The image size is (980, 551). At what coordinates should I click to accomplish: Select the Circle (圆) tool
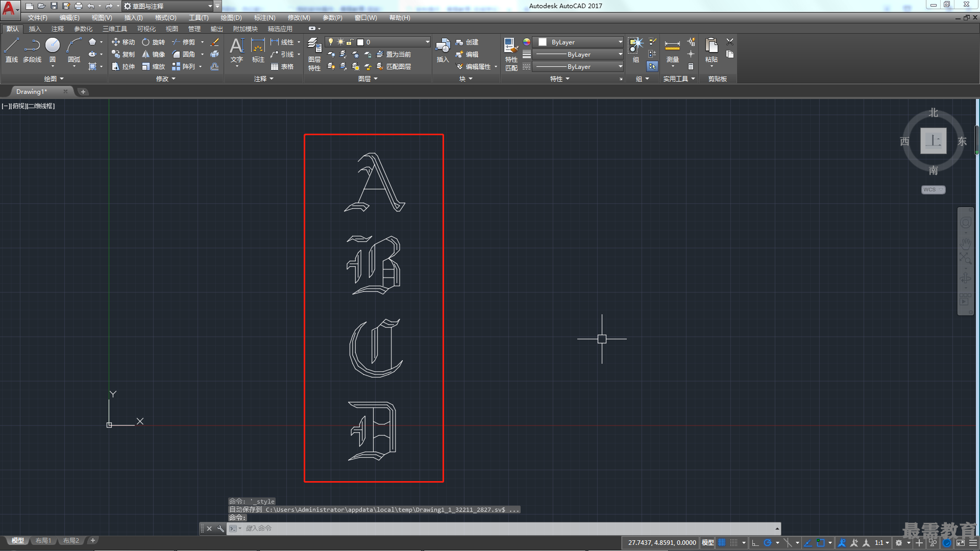(x=53, y=51)
